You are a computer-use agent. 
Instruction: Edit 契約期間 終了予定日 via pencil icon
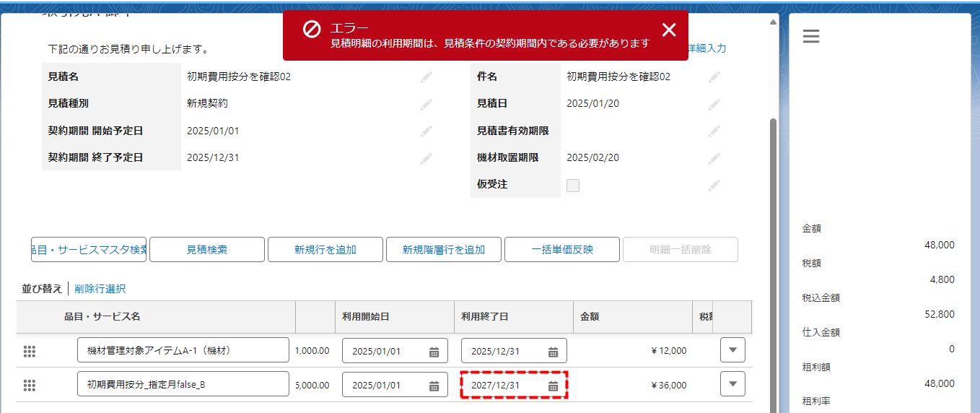pos(426,158)
